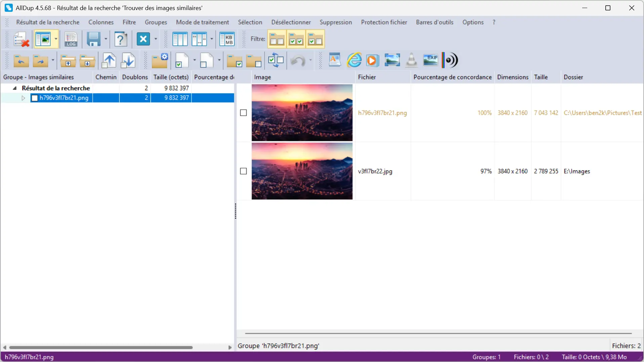The height and width of the screenshot is (362, 644).
Task: Open the column width dropdown arrow
Action: pos(212,39)
